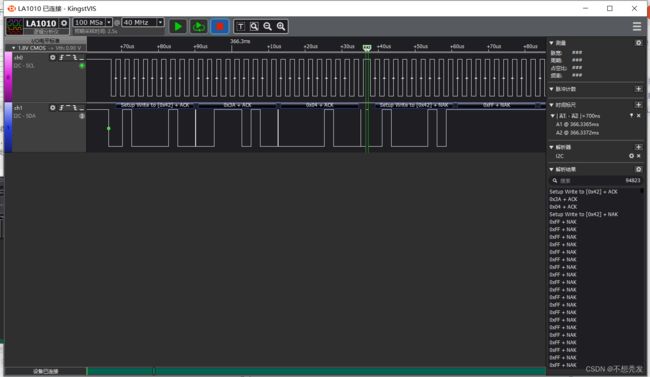Collapse the |A1 - A2| measurement entry

tap(553, 116)
